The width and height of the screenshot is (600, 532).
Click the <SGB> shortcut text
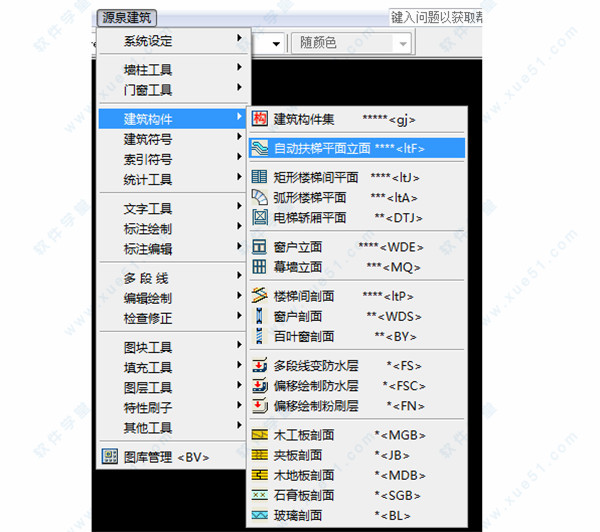point(401,496)
